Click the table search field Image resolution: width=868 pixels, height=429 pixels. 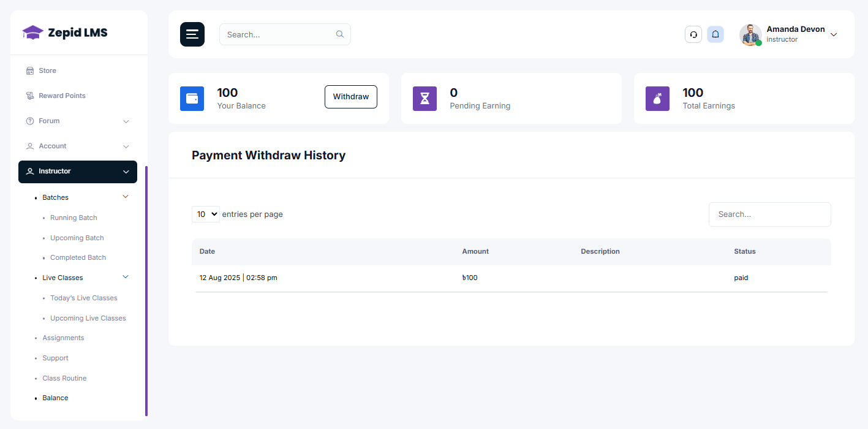point(769,214)
